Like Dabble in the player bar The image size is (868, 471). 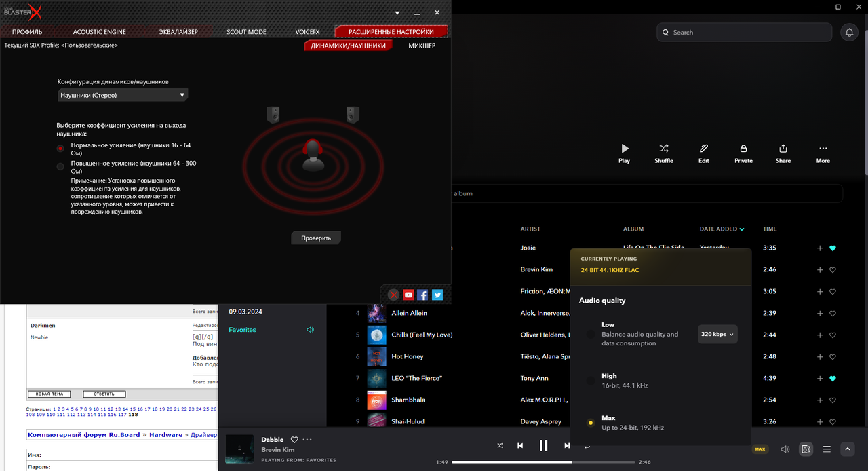click(294, 440)
